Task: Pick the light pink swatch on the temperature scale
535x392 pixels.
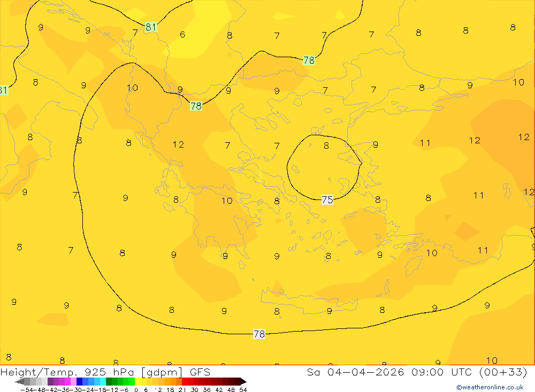Action: click(x=73, y=382)
